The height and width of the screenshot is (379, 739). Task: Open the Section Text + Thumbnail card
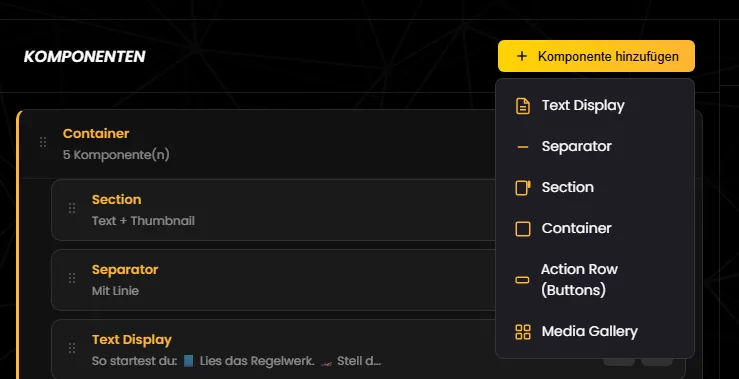(x=273, y=210)
